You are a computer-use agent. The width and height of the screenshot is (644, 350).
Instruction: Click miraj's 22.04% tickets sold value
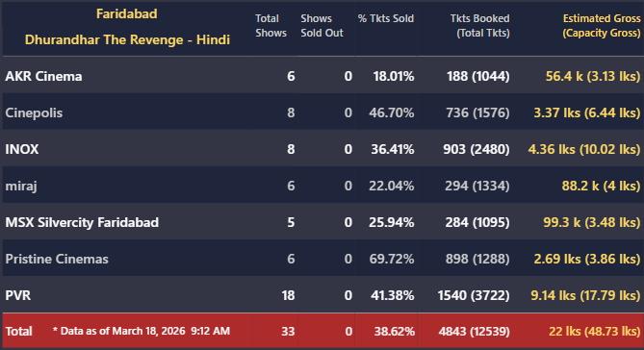click(392, 186)
